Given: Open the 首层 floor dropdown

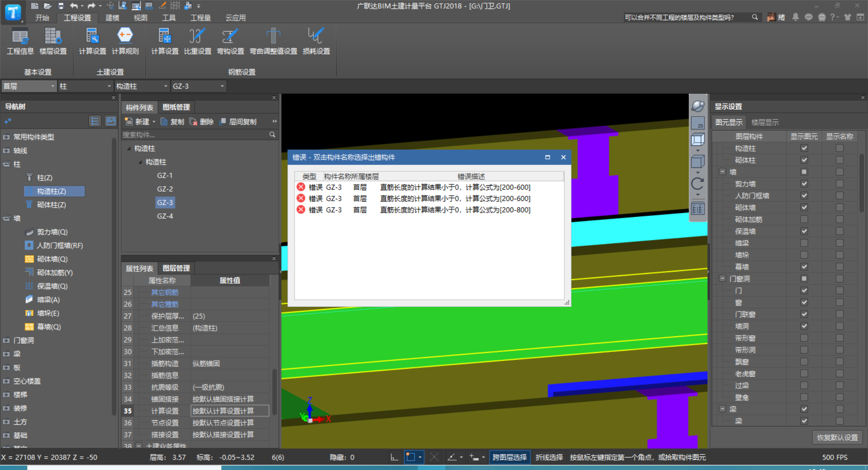Looking at the screenshot, I should click(x=29, y=86).
